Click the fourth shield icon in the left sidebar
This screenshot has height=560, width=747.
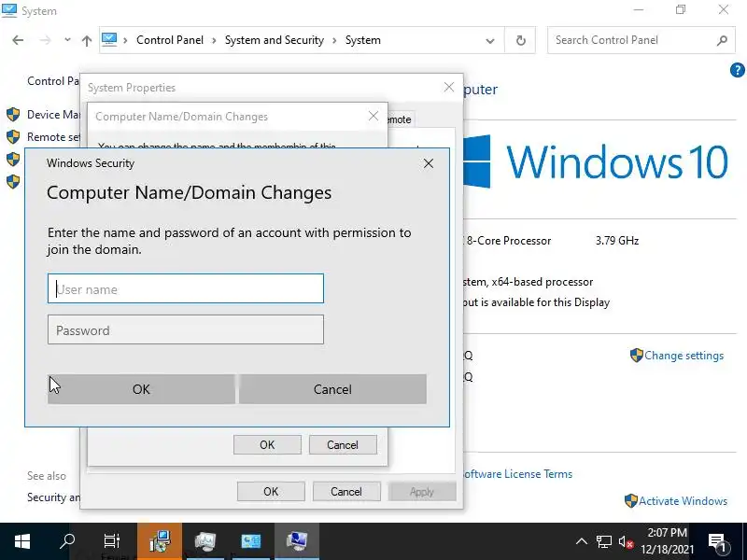point(13,181)
